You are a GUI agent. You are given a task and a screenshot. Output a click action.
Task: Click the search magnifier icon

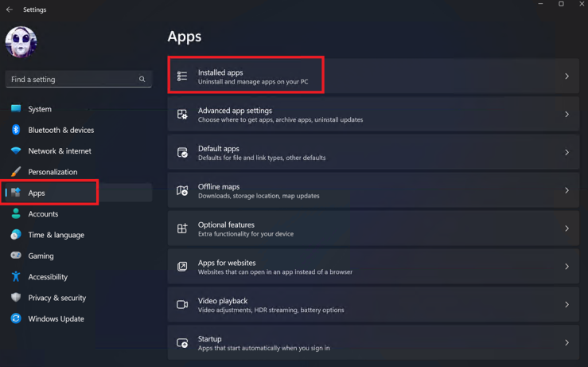point(142,80)
